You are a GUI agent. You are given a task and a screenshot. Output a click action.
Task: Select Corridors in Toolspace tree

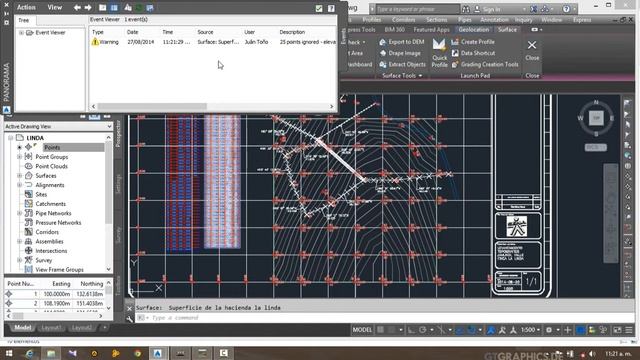point(47,232)
